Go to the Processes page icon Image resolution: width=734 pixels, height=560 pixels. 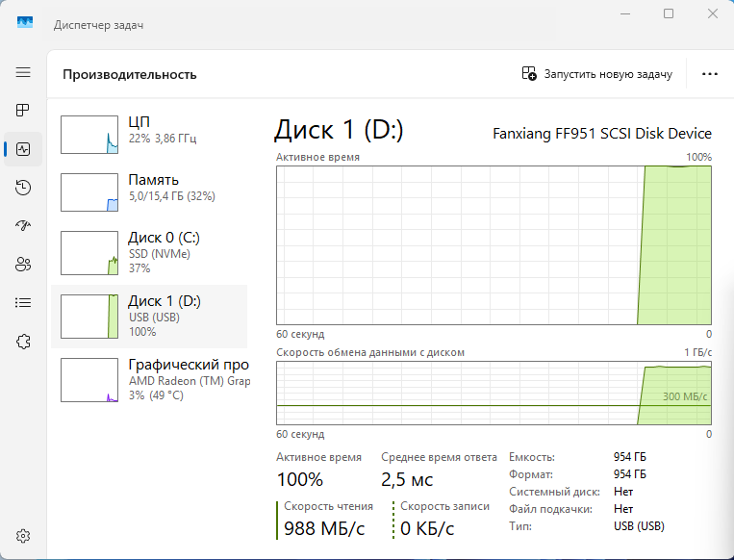coord(23,111)
